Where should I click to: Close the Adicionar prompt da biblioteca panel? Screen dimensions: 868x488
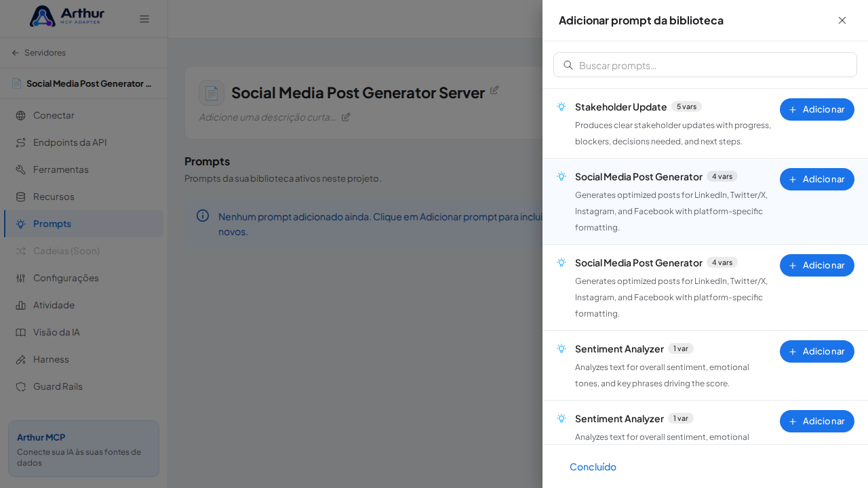click(x=842, y=20)
